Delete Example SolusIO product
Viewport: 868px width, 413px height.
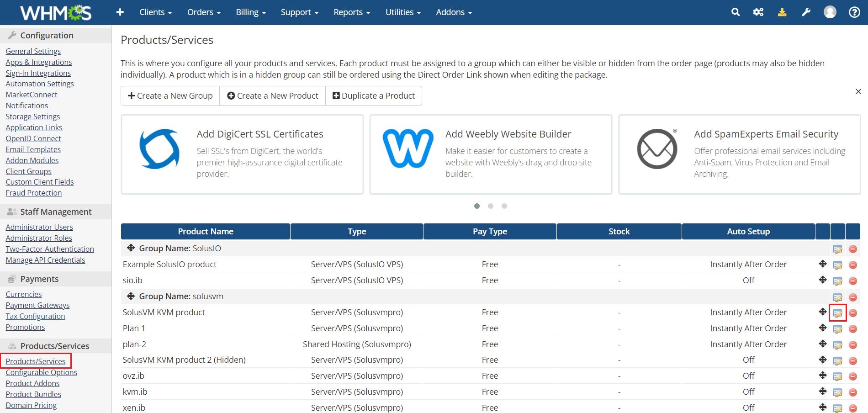click(x=853, y=265)
